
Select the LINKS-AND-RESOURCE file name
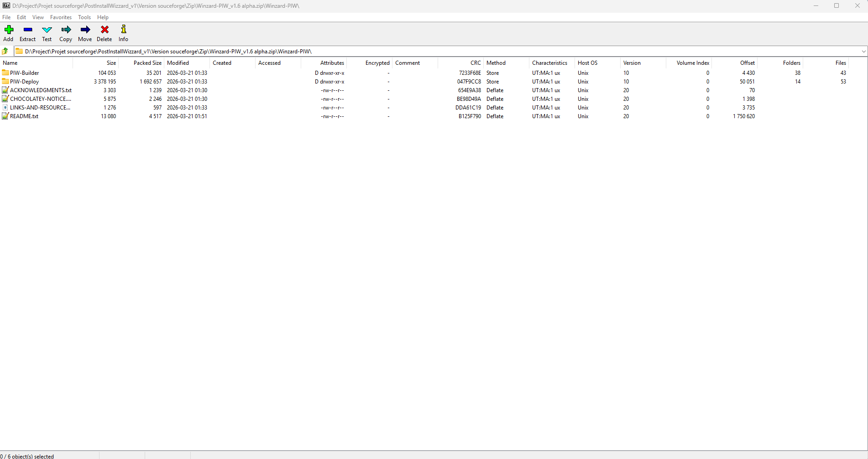tap(40, 108)
